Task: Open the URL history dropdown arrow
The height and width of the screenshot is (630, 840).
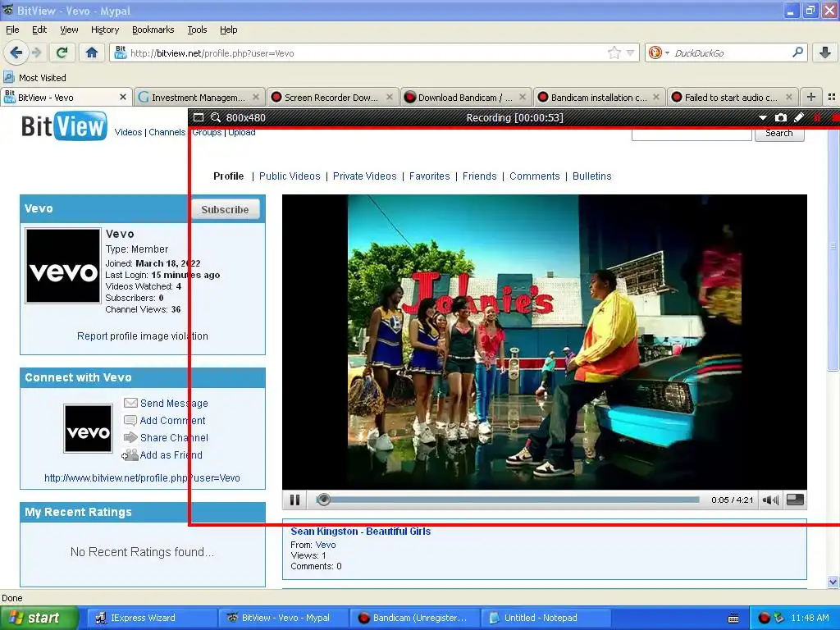Action: pos(630,52)
